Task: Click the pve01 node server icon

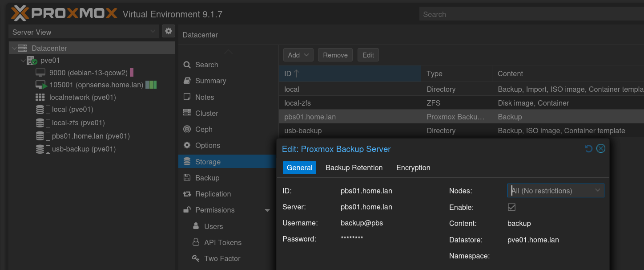Action: [32, 61]
